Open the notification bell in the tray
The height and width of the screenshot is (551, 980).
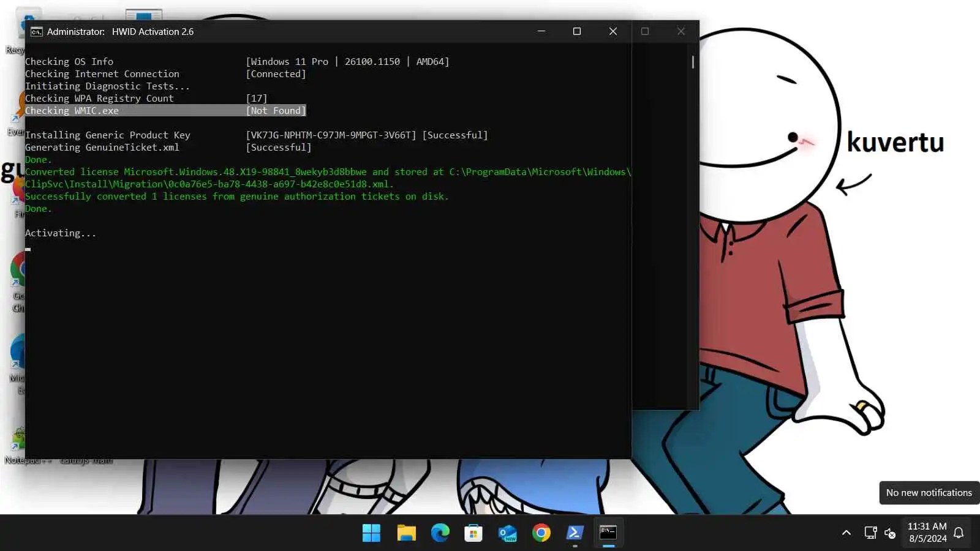959,533
